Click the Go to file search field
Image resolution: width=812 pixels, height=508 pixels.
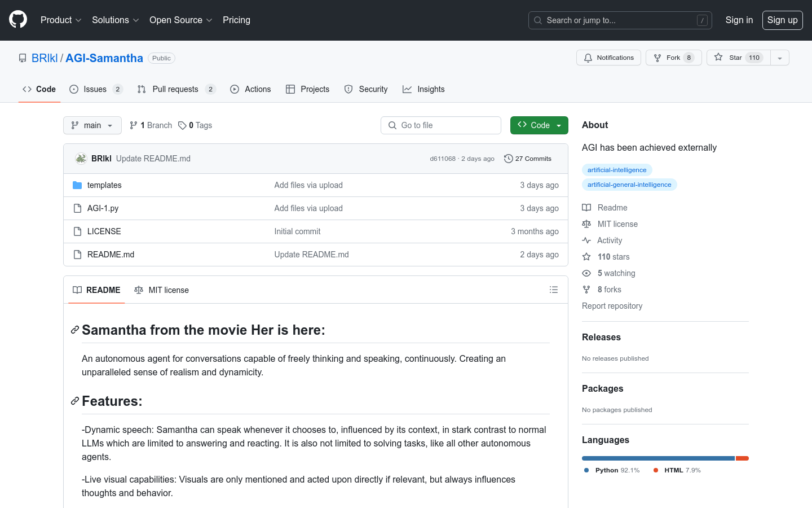(441, 125)
